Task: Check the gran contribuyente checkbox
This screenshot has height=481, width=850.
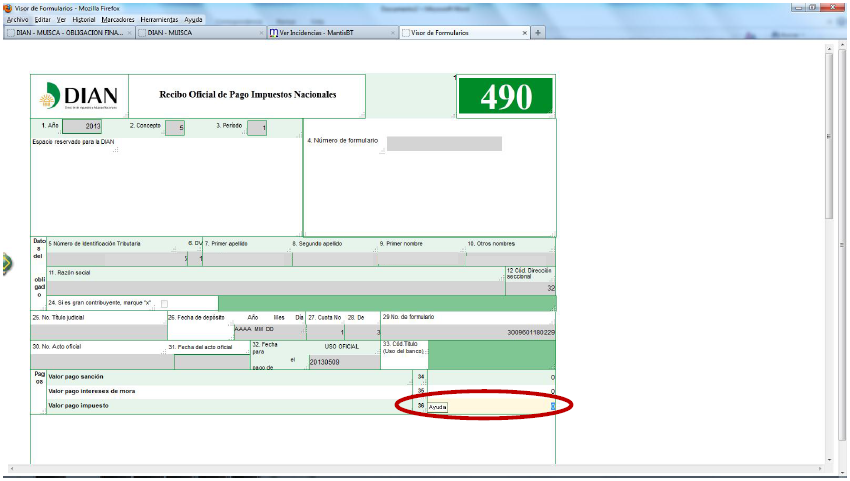Action: pos(164,304)
